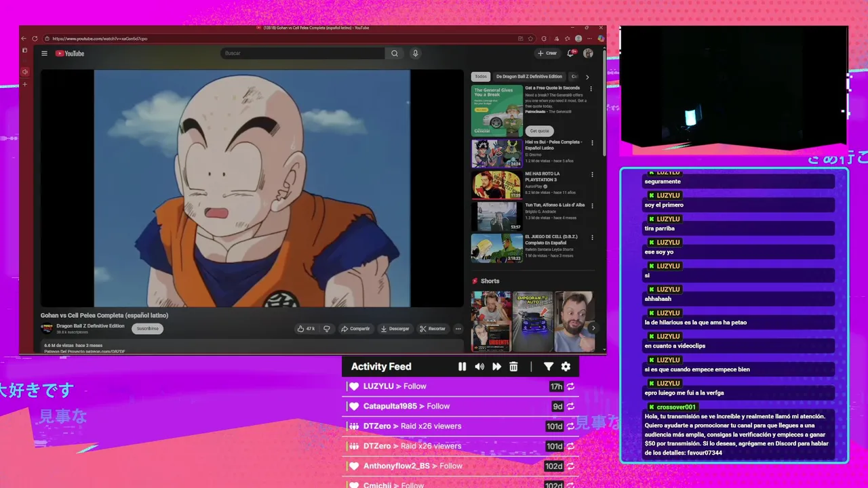Click the magnifier search button
868x488 pixels.
click(x=395, y=53)
